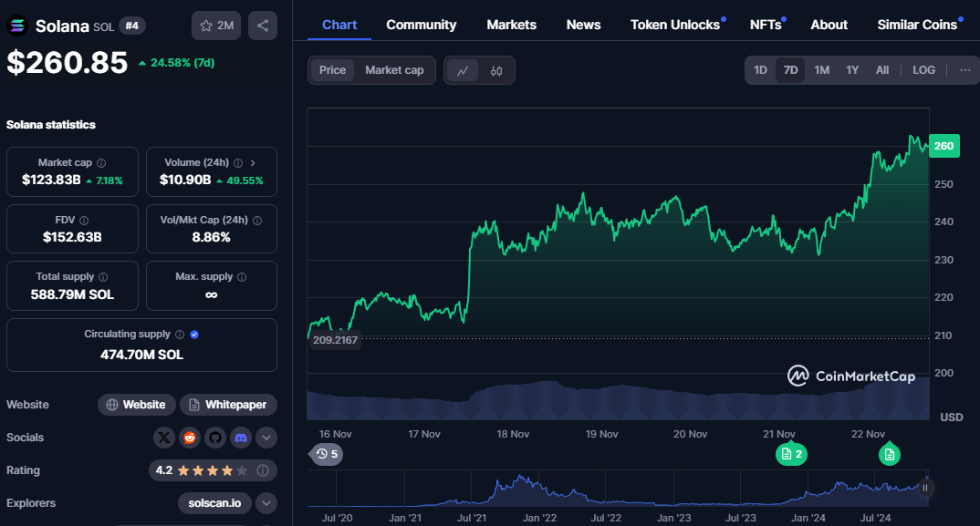This screenshot has width=980, height=526.
Task: Click the $10.90B volume value
Action: (x=185, y=180)
